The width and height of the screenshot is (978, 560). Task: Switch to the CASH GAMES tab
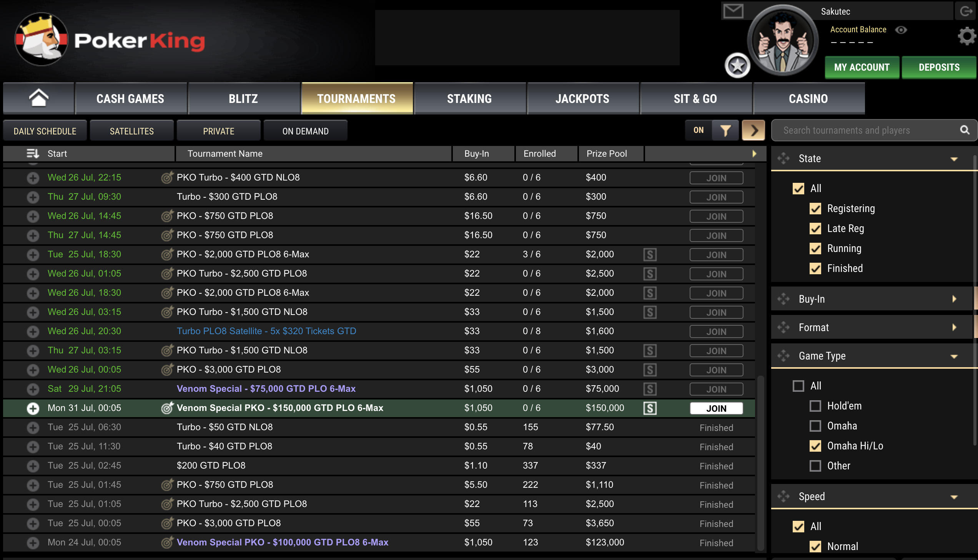(130, 98)
